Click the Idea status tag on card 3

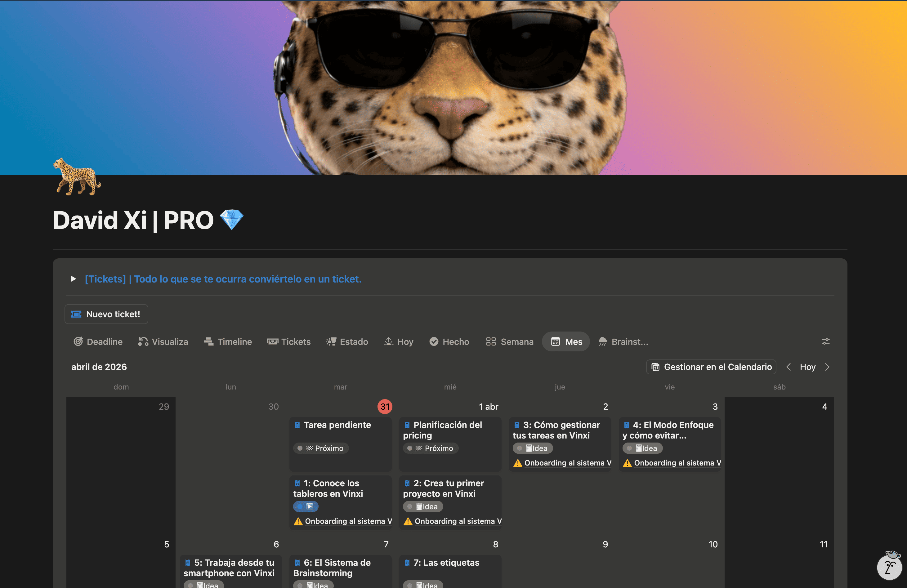click(x=533, y=448)
